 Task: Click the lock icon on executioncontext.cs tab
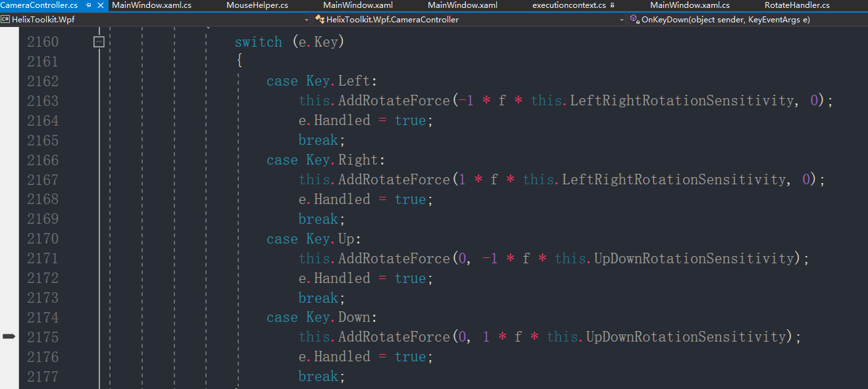(612, 5)
